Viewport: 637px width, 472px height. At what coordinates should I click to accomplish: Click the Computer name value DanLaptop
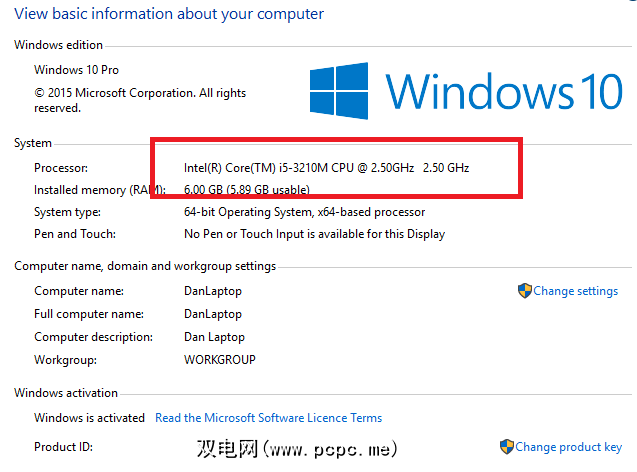pyautogui.click(x=213, y=291)
